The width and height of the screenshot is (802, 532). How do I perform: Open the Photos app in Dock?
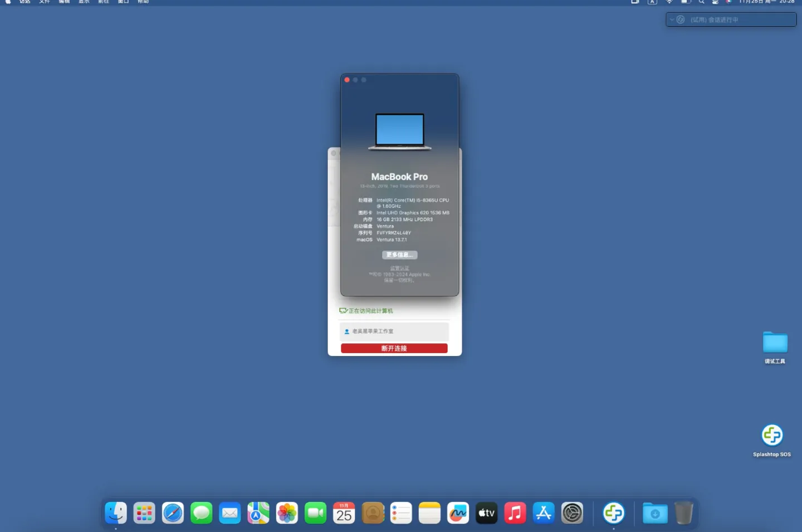[x=287, y=513]
